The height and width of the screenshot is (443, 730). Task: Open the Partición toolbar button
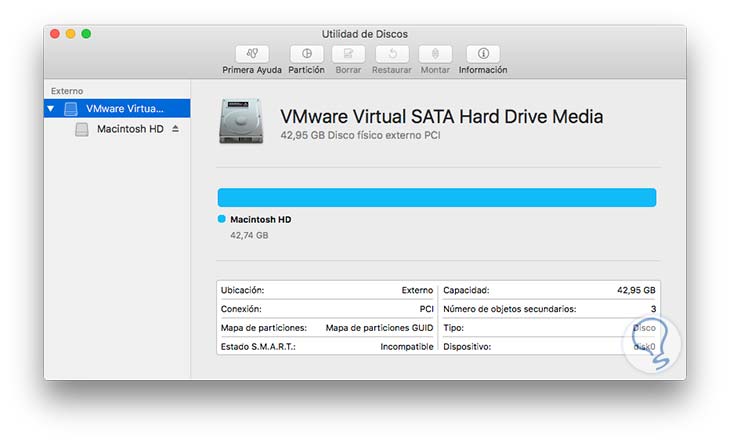306,54
